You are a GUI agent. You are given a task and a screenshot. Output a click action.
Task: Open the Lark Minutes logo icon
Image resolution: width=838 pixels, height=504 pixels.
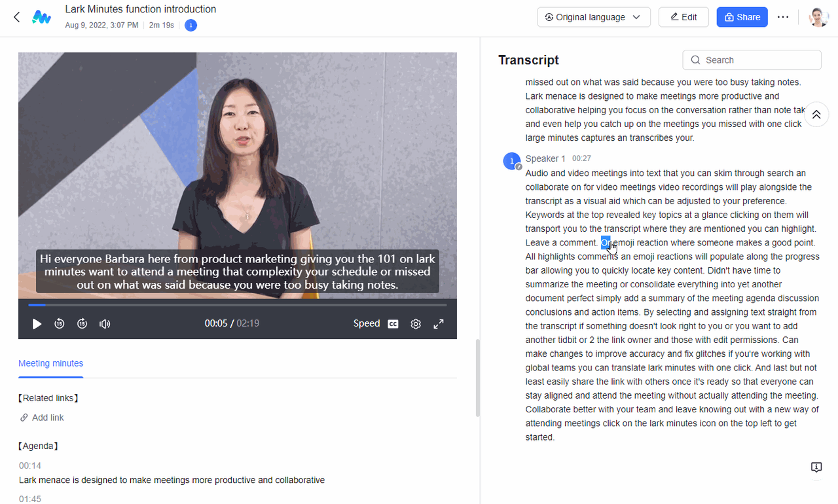tap(42, 17)
